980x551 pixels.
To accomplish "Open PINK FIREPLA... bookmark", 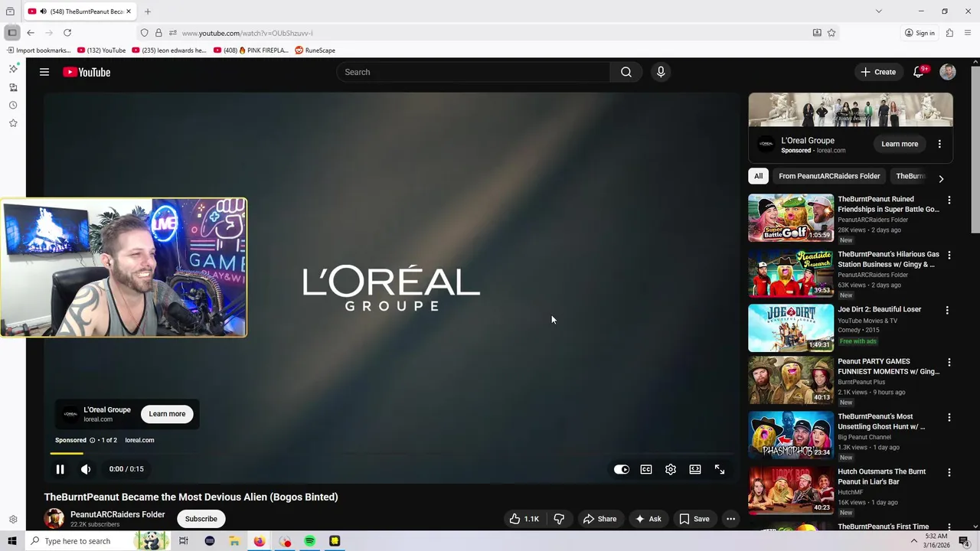I will [251, 51].
